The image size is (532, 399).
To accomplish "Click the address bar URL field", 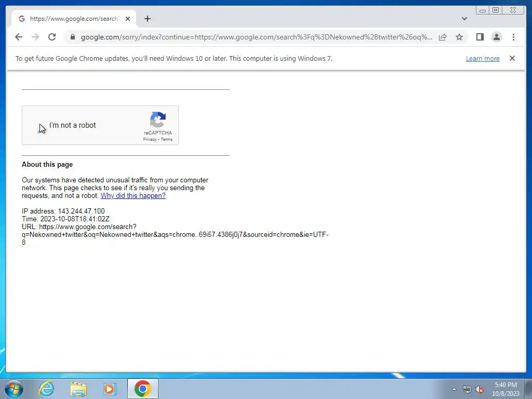I will click(257, 37).
